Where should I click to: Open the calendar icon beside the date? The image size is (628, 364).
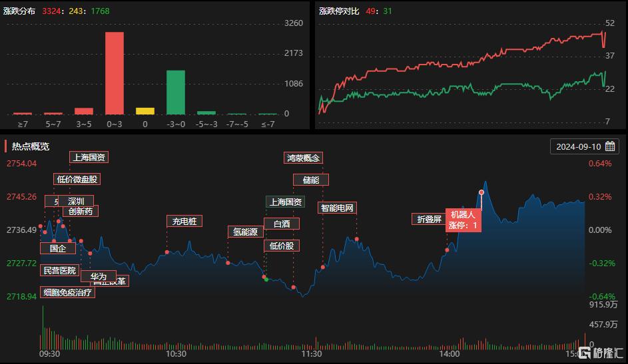pyautogui.click(x=610, y=146)
